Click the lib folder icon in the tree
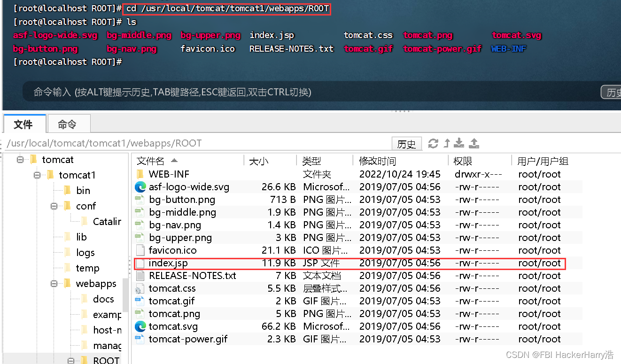Viewport: 621px width, 364px height. coord(67,237)
